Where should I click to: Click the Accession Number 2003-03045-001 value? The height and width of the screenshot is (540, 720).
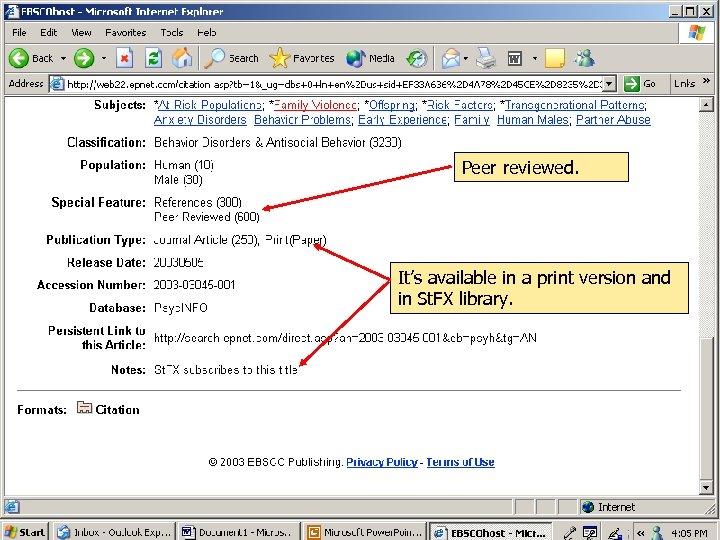click(194, 285)
